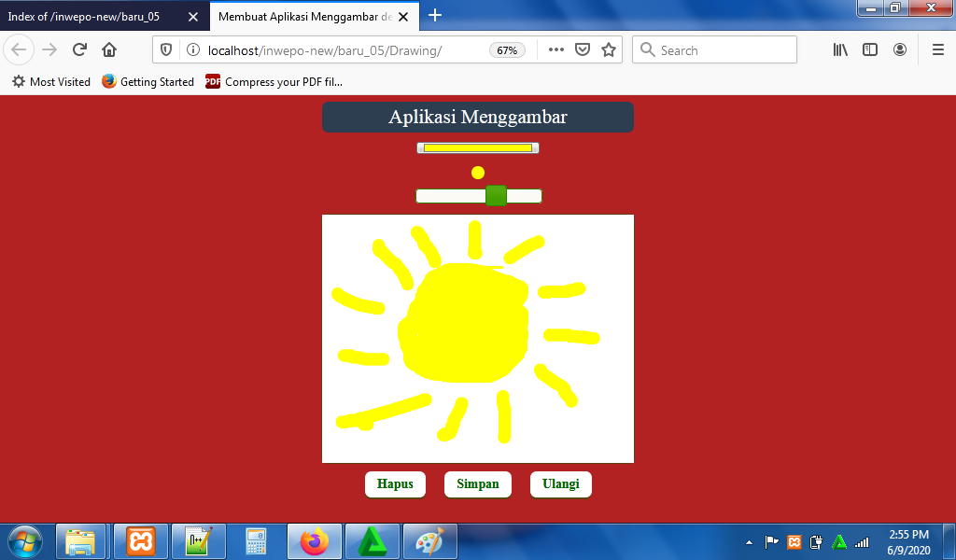Reload the current page
The height and width of the screenshot is (560, 956).
pyautogui.click(x=79, y=50)
